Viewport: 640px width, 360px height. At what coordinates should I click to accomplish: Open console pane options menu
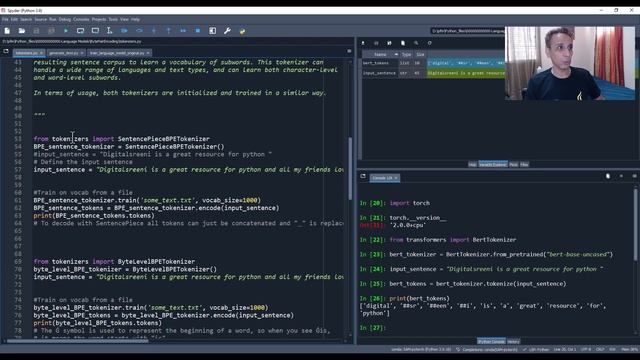(634, 176)
